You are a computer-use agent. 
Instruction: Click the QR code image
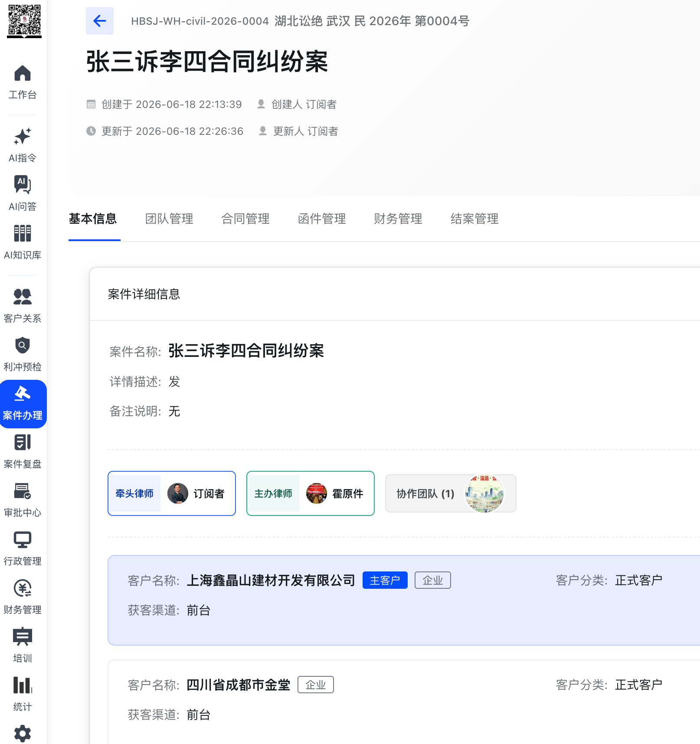click(x=24, y=20)
